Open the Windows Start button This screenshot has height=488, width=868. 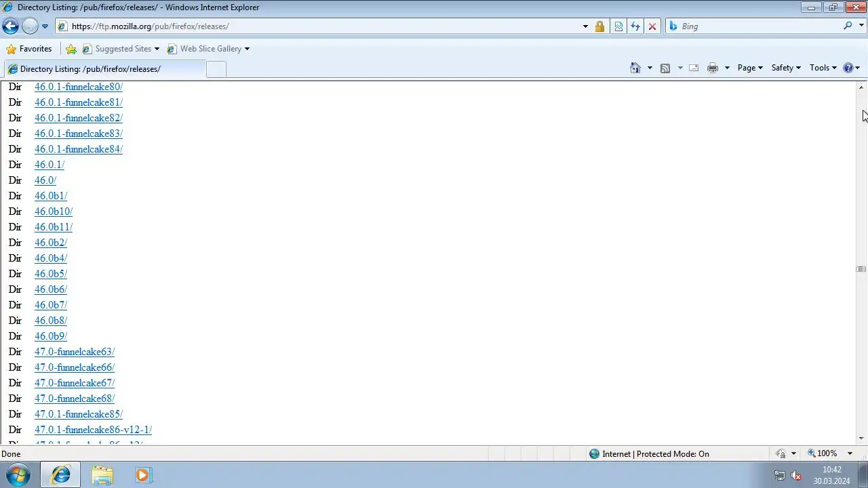(x=18, y=474)
